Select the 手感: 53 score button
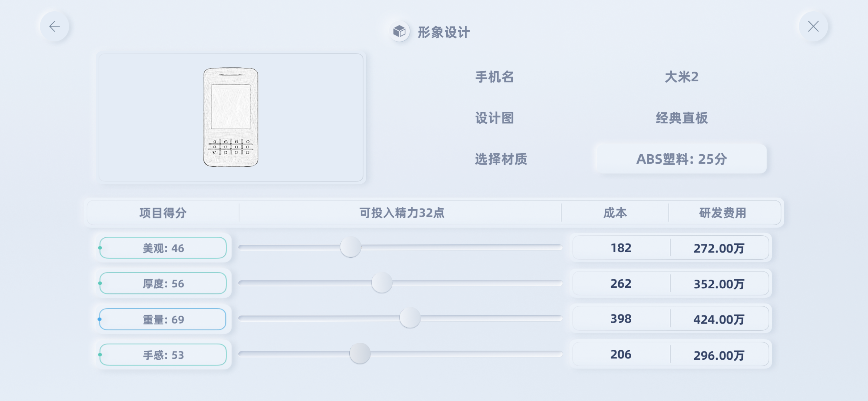Image resolution: width=868 pixels, height=401 pixels. (163, 355)
